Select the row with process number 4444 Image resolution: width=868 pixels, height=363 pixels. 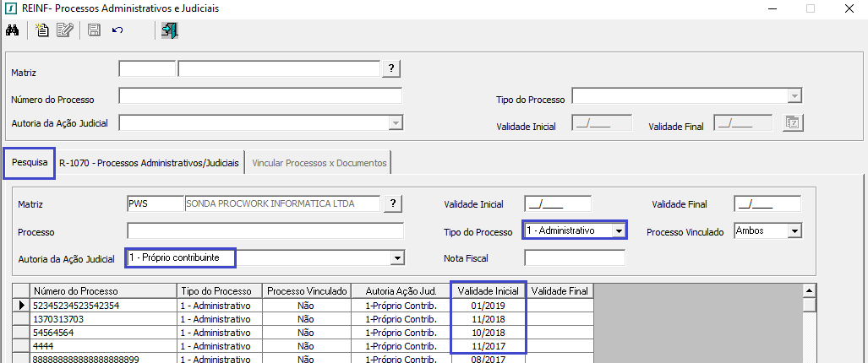[103, 346]
